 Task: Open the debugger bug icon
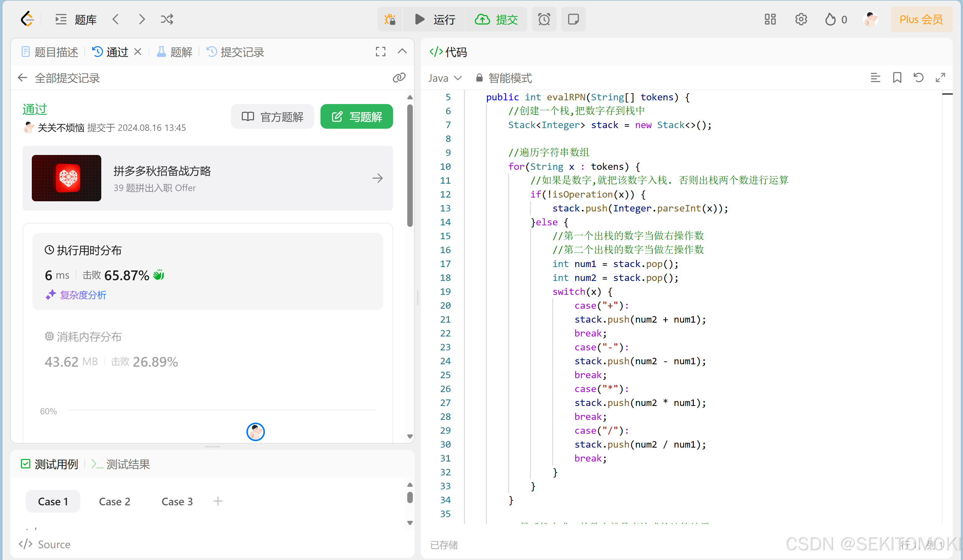pyautogui.click(x=390, y=19)
